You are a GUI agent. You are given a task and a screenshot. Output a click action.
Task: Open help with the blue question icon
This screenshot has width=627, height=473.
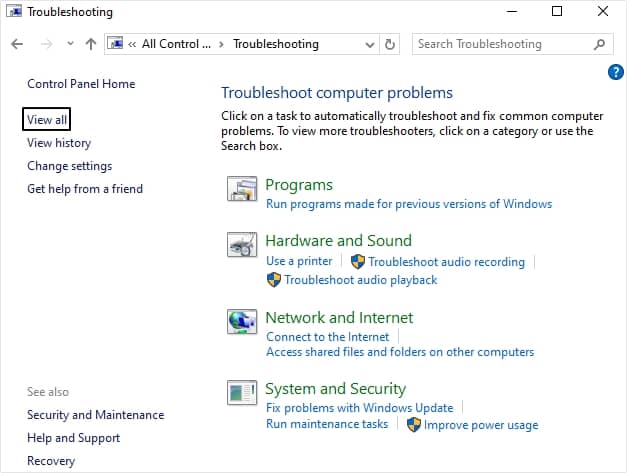click(616, 72)
